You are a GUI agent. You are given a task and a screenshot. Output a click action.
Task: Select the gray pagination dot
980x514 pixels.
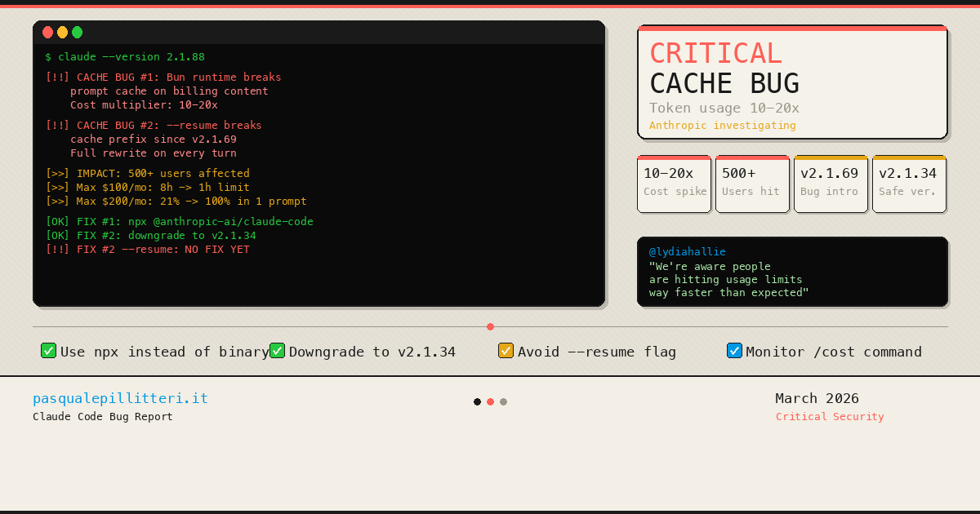(503, 401)
